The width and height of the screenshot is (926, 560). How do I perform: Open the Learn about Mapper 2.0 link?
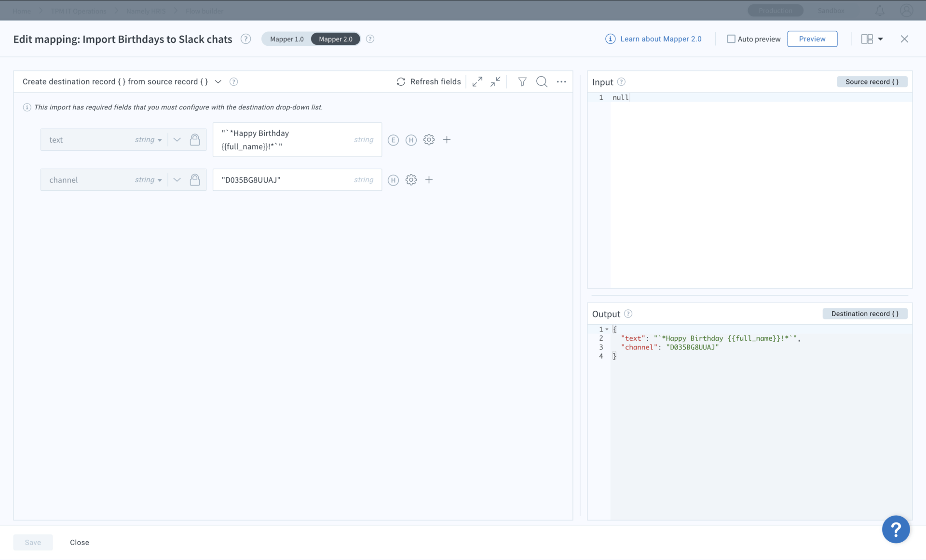660,39
